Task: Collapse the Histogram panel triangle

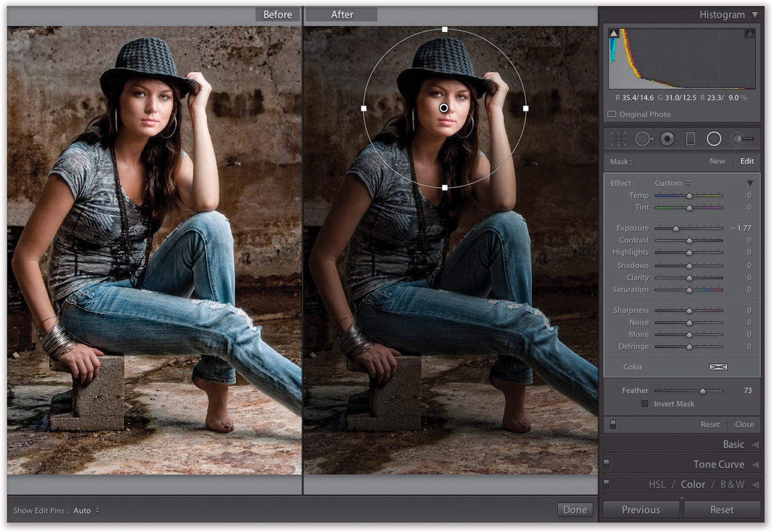Action: pyautogui.click(x=755, y=15)
